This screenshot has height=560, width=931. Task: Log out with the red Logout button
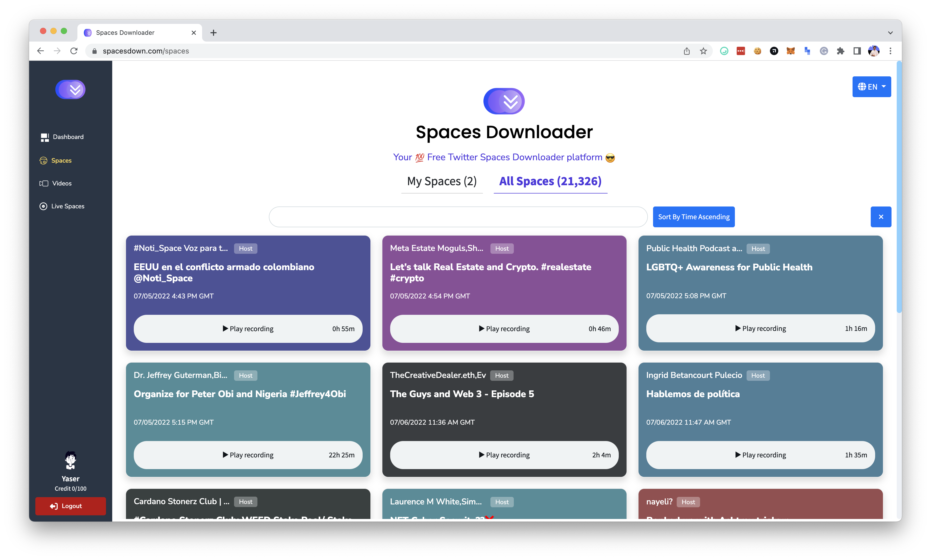(71, 506)
